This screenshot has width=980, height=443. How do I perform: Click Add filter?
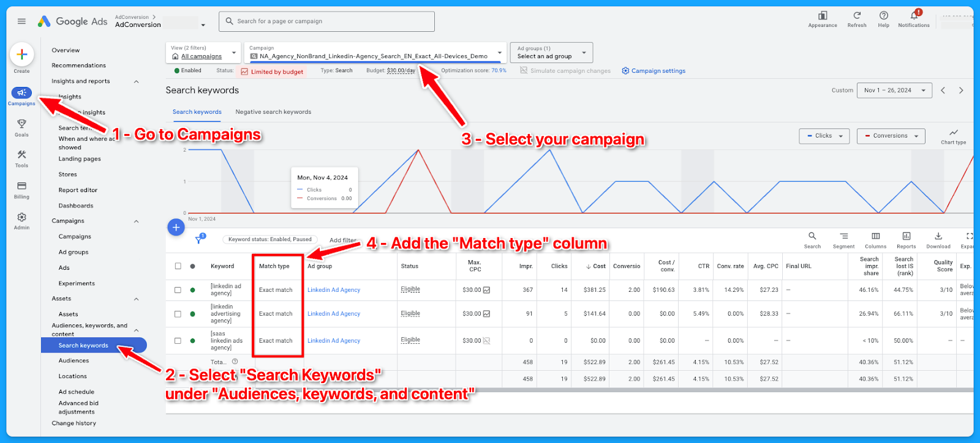343,240
